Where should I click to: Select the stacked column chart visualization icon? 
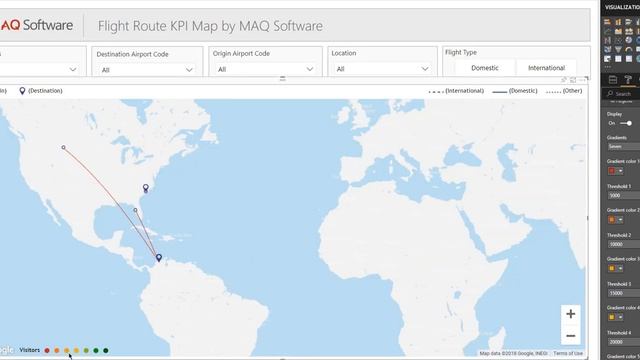tap(618, 22)
